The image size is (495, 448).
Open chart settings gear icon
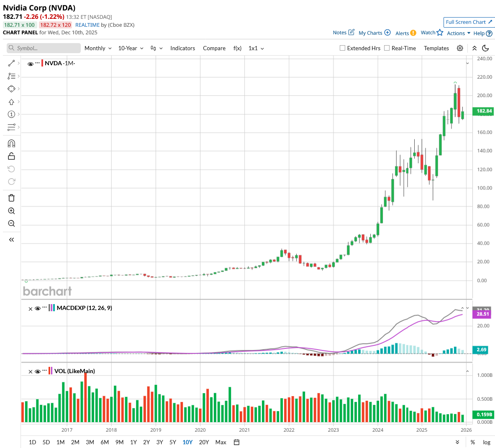click(x=460, y=48)
